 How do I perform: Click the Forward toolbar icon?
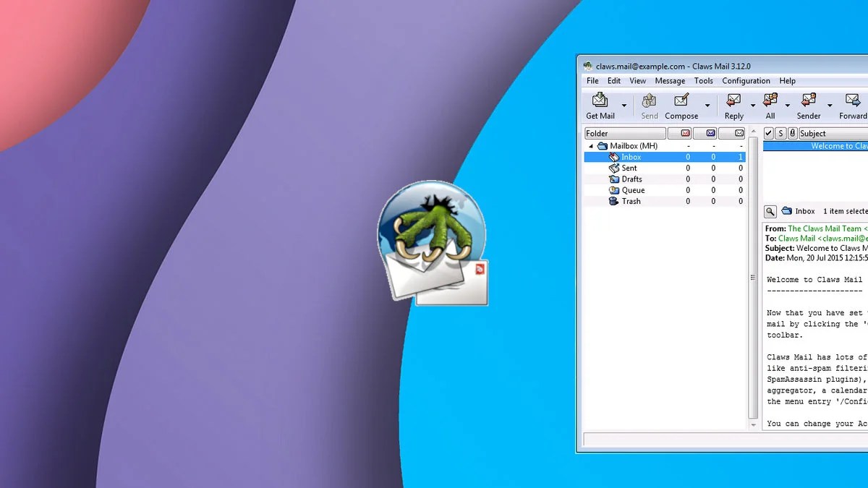point(853,100)
